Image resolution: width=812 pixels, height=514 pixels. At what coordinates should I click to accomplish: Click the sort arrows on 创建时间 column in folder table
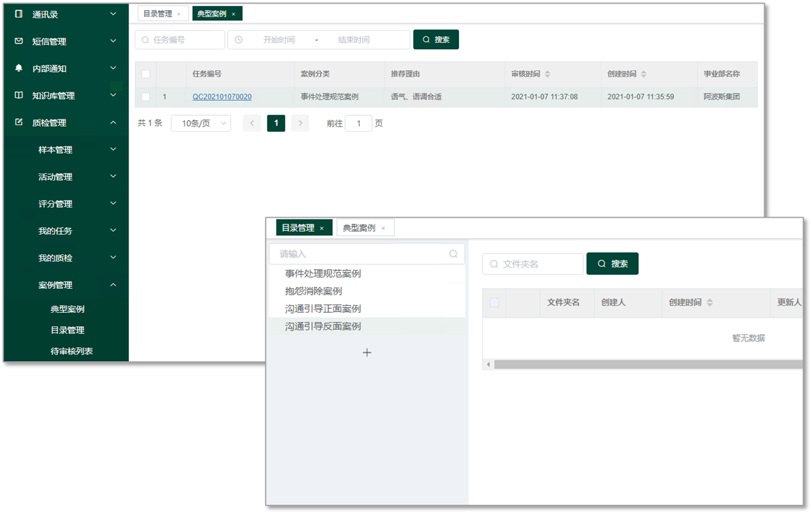[710, 303]
